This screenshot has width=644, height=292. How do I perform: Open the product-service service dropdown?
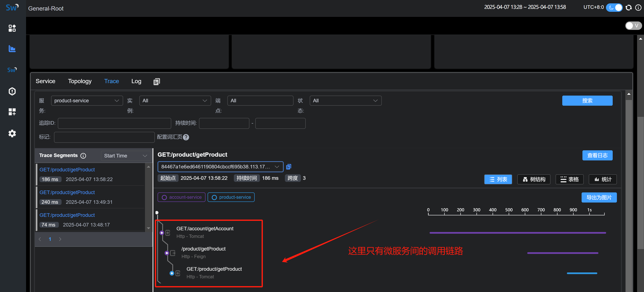click(87, 101)
